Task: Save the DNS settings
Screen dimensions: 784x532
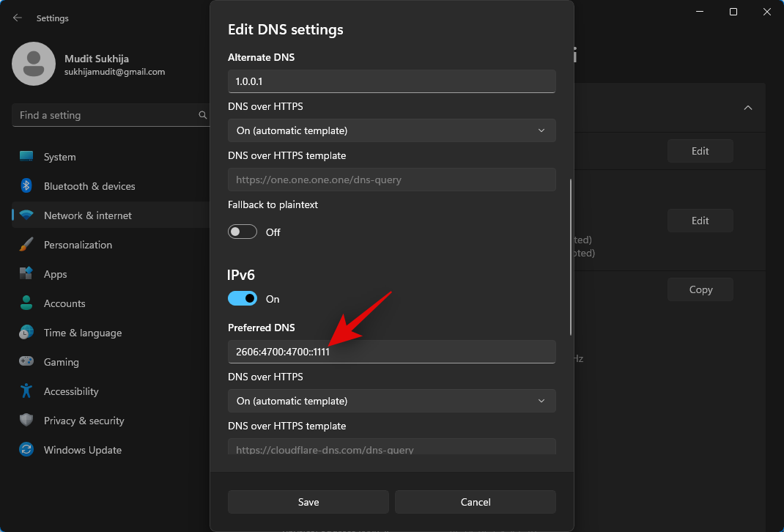Action: [308, 502]
